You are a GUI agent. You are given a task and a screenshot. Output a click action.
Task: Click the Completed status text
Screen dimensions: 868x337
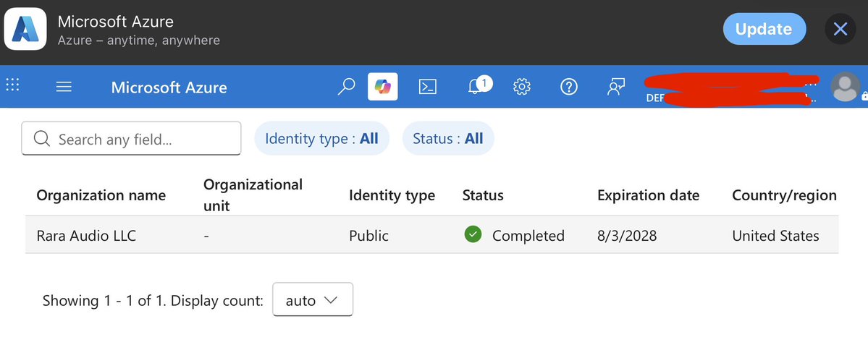pyautogui.click(x=528, y=236)
